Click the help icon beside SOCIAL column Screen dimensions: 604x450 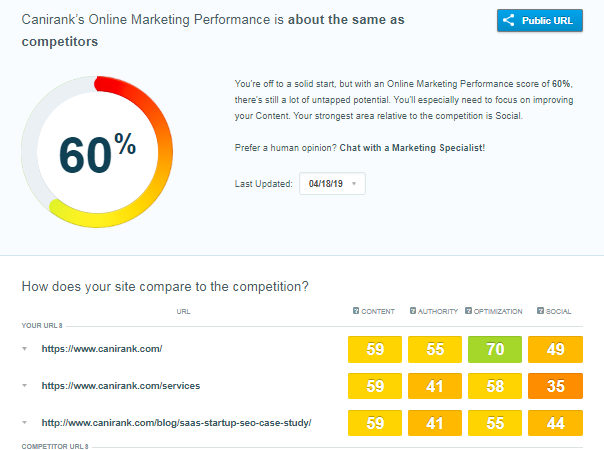click(x=540, y=311)
